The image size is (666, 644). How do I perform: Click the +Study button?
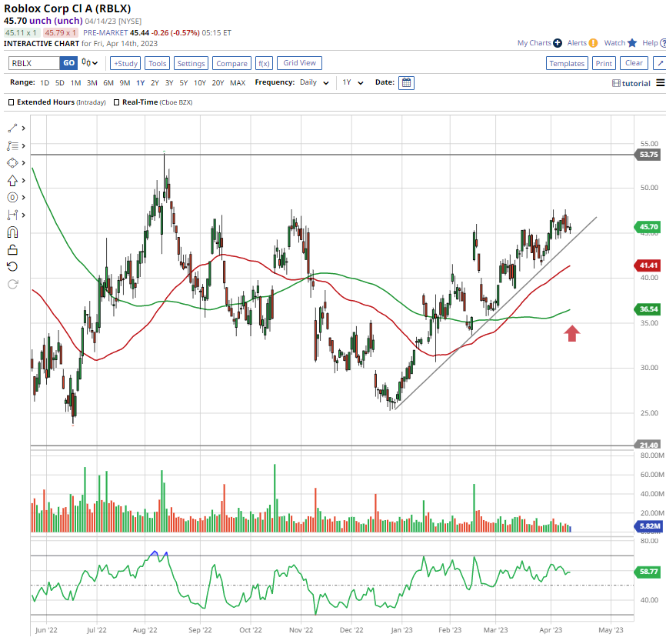[x=125, y=63]
